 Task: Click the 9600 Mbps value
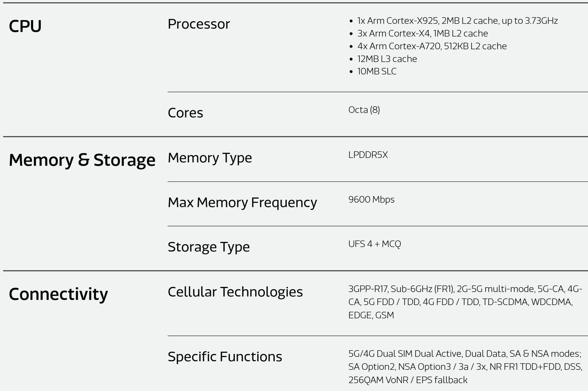pos(372,200)
